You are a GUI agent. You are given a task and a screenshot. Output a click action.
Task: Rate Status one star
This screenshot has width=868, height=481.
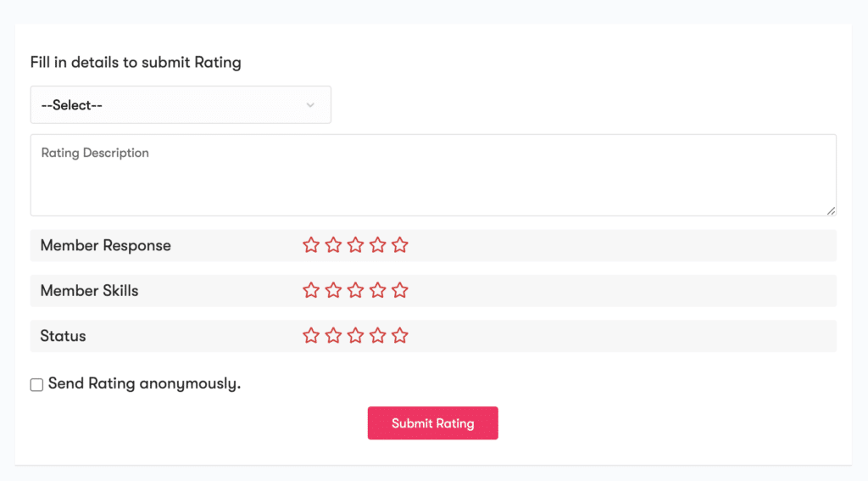click(x=311, y=336)
